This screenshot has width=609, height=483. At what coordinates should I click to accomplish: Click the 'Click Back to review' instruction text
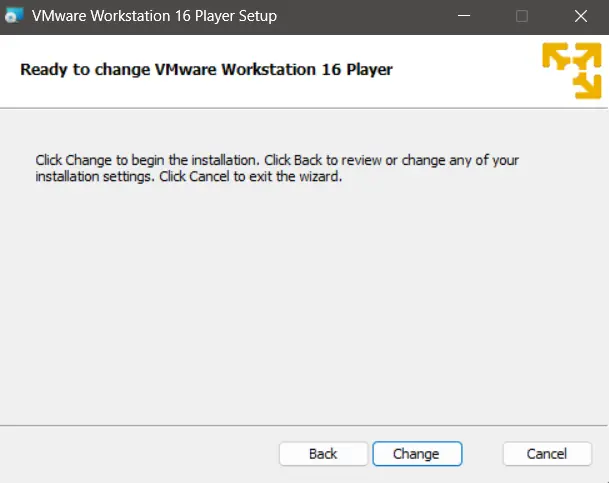[x=330, y=160]
